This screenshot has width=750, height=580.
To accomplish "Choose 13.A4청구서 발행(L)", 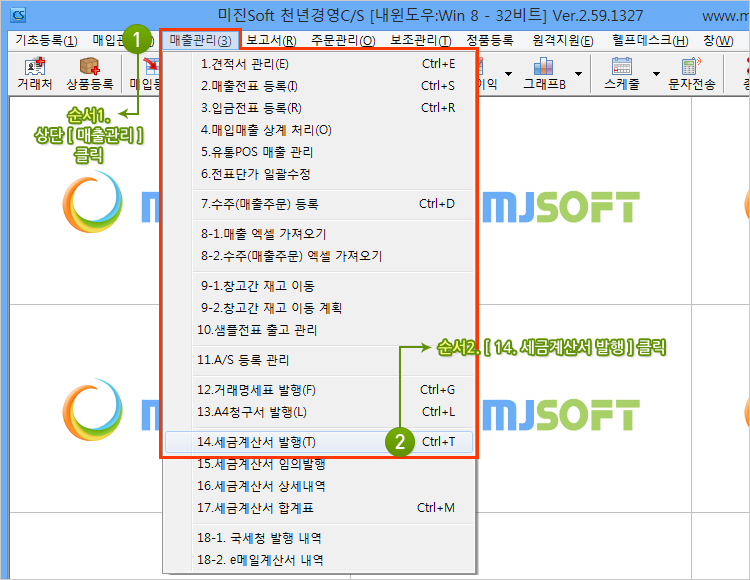I will 319,412.
